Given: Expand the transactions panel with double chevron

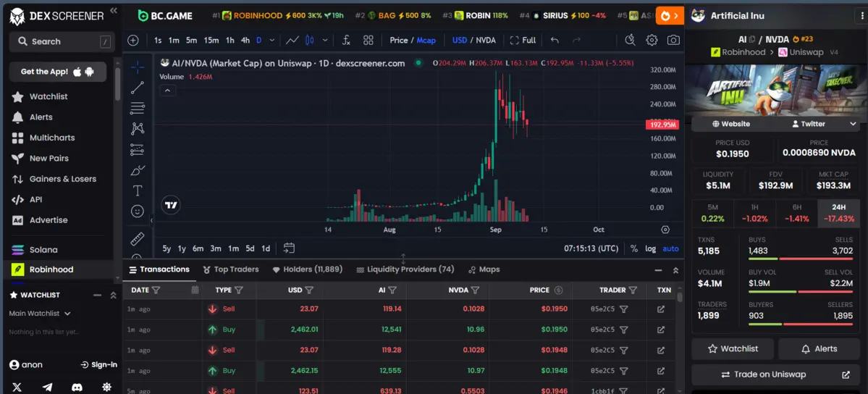Looking at the screenshot, I should (675, 270).
